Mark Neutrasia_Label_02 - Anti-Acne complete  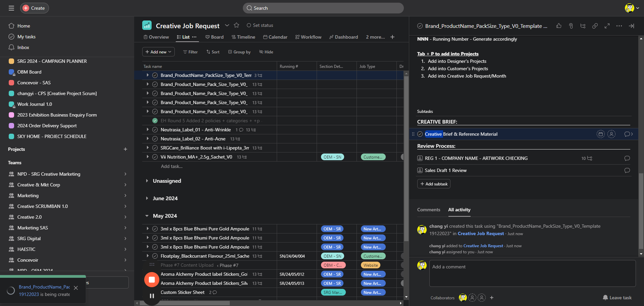tap(155, 139)
